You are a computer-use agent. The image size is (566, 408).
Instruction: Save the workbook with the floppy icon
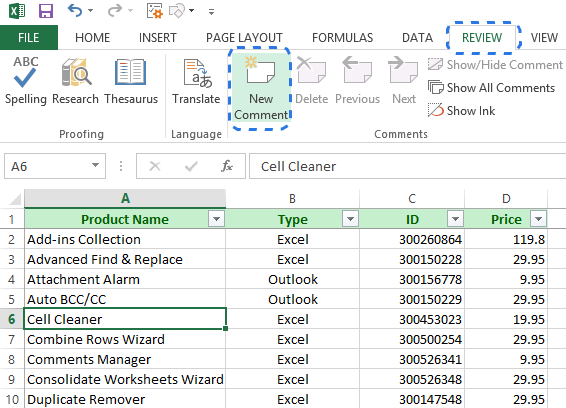pyautogui.click(x=46, y=11)
